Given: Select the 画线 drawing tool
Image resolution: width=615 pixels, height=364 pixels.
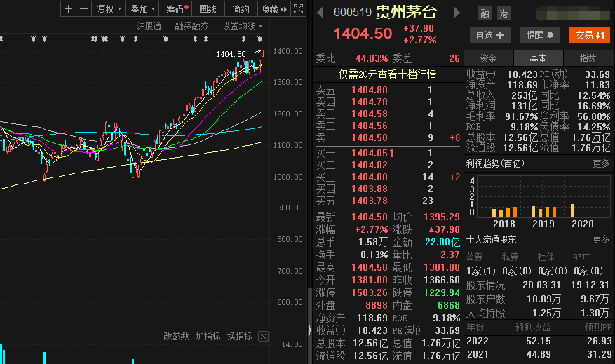Looking at the screenshot, I should click(208, 9).
